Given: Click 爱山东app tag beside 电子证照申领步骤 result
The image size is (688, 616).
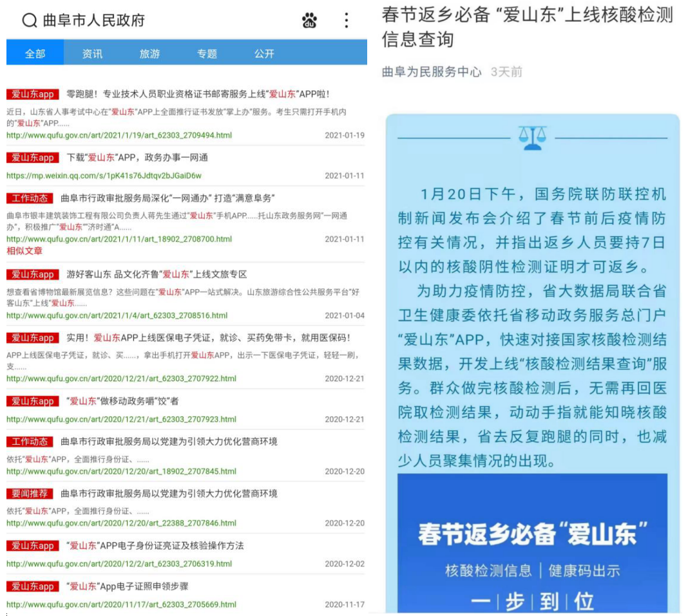Looking at the screenshot, I should tap(32, 586).
